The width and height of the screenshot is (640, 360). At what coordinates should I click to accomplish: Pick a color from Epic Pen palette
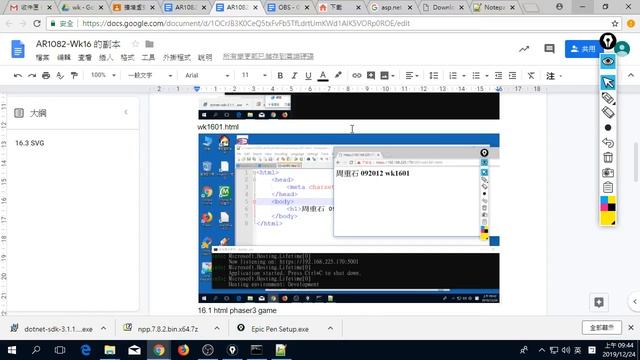coord(608,210)
